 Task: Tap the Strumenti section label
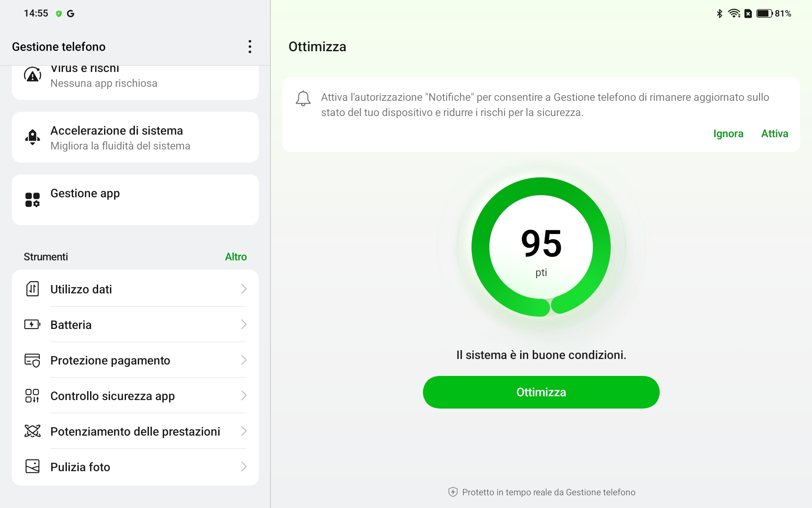coord(46,257)
